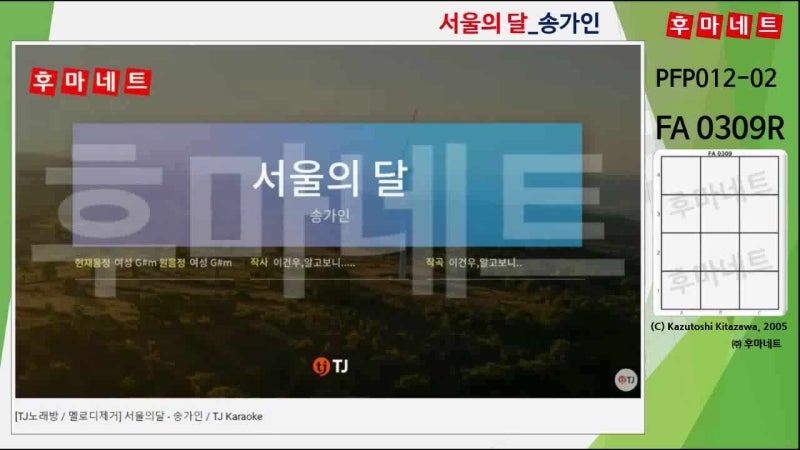The width and height of the screenshot is (800, 450).
Task: Click the orange TJ logo in the video center
Action: [330, 366]
